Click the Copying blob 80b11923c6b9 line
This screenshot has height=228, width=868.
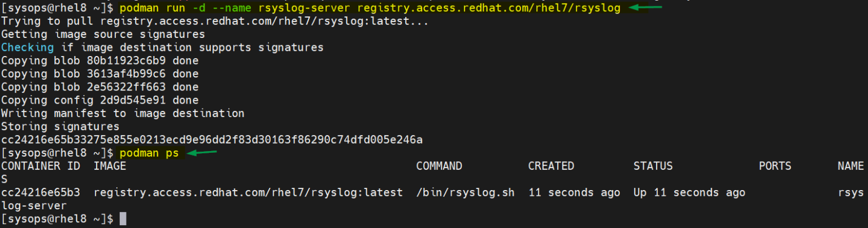pyautogui.click(x=100, y=61)
